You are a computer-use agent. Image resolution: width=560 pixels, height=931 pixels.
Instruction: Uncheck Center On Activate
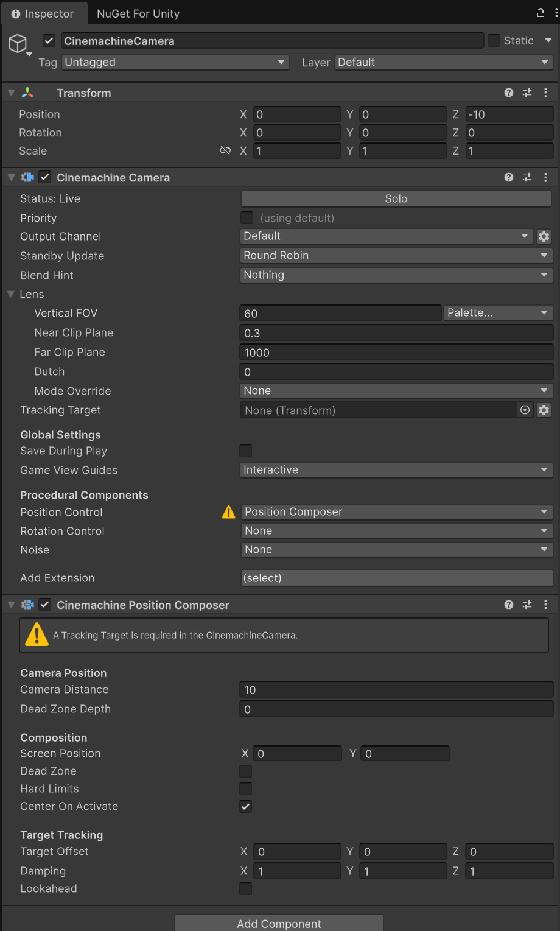[x=246, y=806]
